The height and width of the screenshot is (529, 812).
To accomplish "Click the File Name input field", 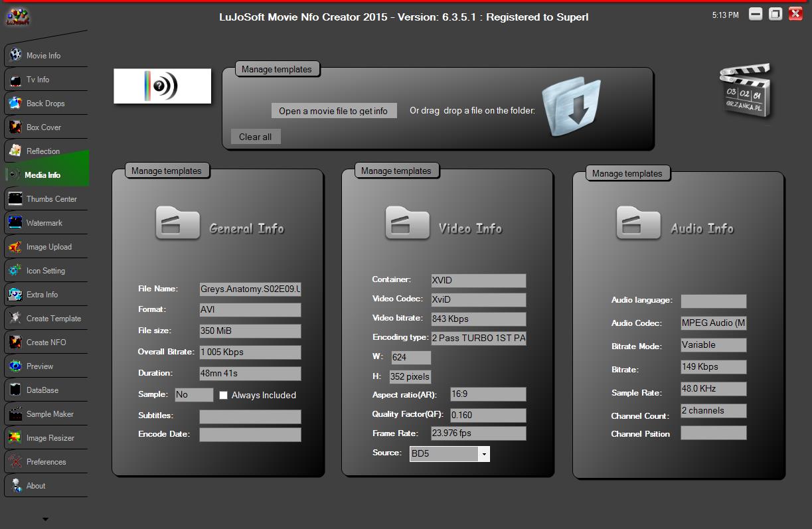I will coord(250,289).
